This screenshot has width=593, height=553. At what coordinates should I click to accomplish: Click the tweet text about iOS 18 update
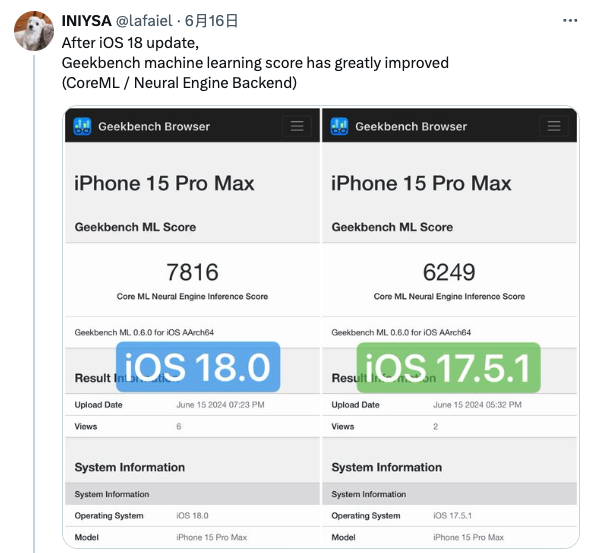(255, 63)
